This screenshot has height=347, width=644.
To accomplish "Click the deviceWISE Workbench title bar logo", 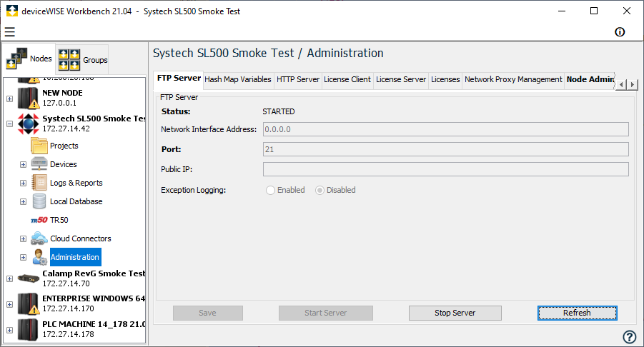I will click(12, 11).
